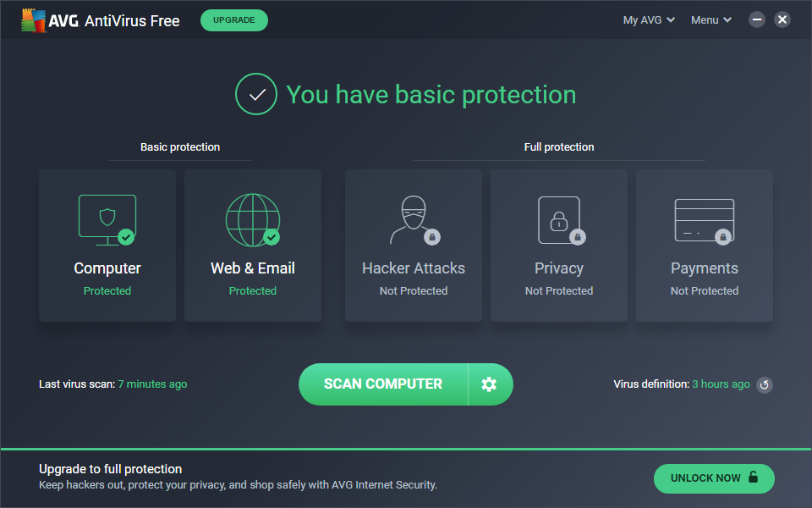This screenshot has width=812, height=508.
Task: Refresh virus definitions with circular arrow icon
Action: pyautogui.click(x=764, y=384)
